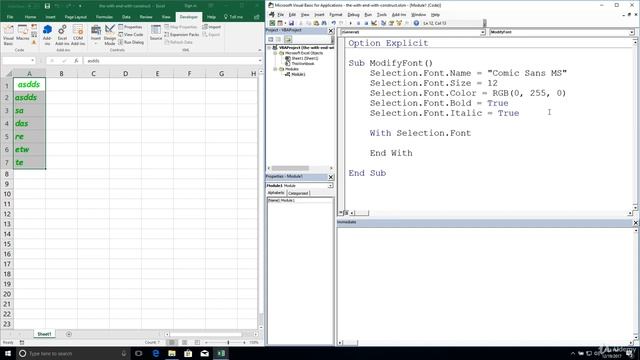
Task: Click the Add-ins button in Excel ribbon
Action: tap(47, 34)
